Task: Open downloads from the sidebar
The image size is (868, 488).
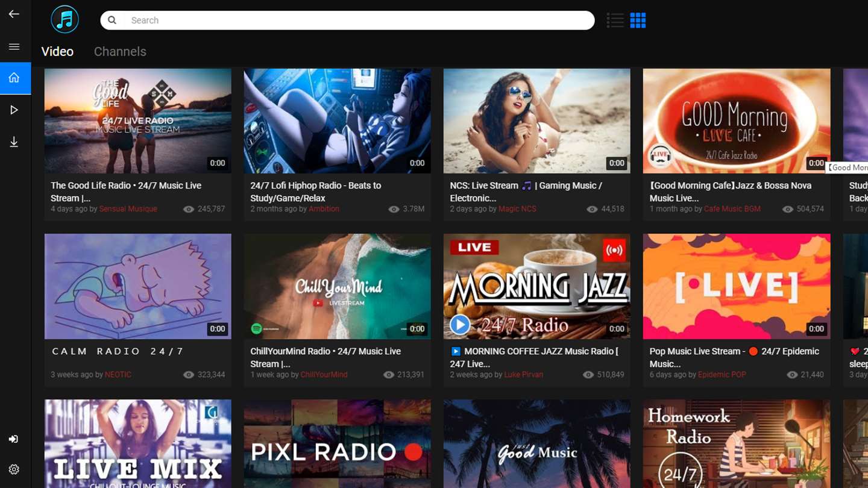Action: 14,142
